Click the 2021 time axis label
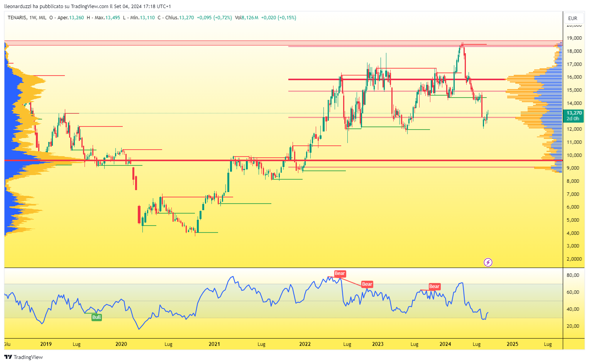This screenshot has width=589, height=364. [214, 344]
